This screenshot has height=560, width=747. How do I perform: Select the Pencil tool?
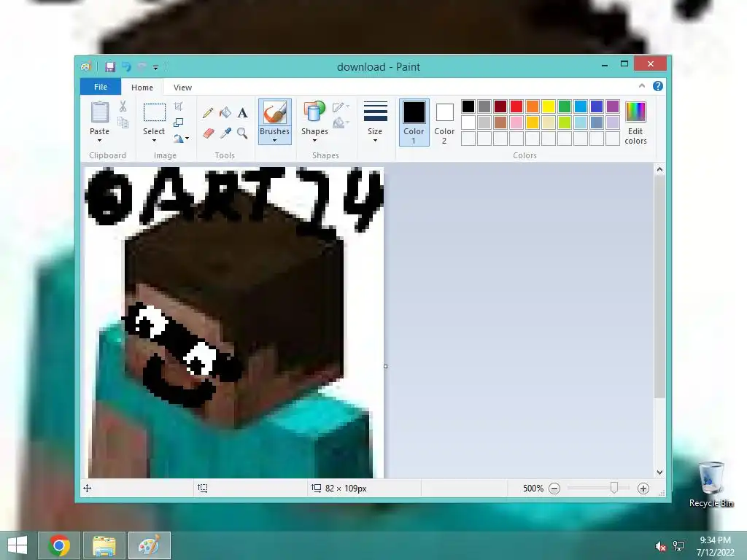[x=208, y=113]
